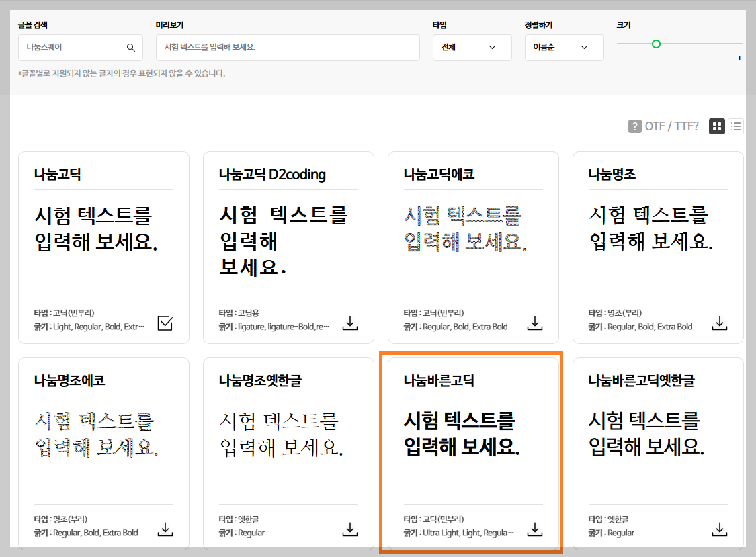Download the 나눔고딕에코 font

coord(535,323)
